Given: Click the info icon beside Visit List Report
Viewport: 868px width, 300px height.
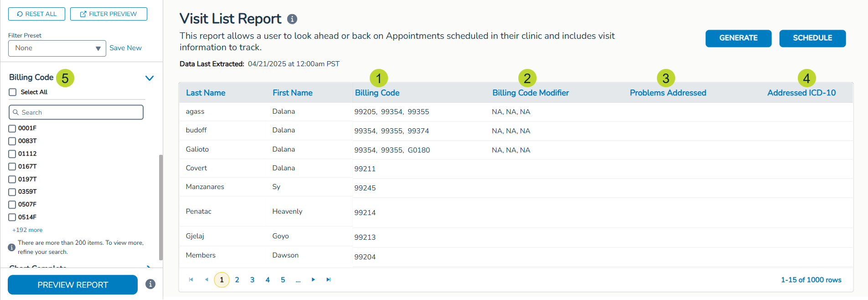Looking at the screenshot, I should [292, 19].
